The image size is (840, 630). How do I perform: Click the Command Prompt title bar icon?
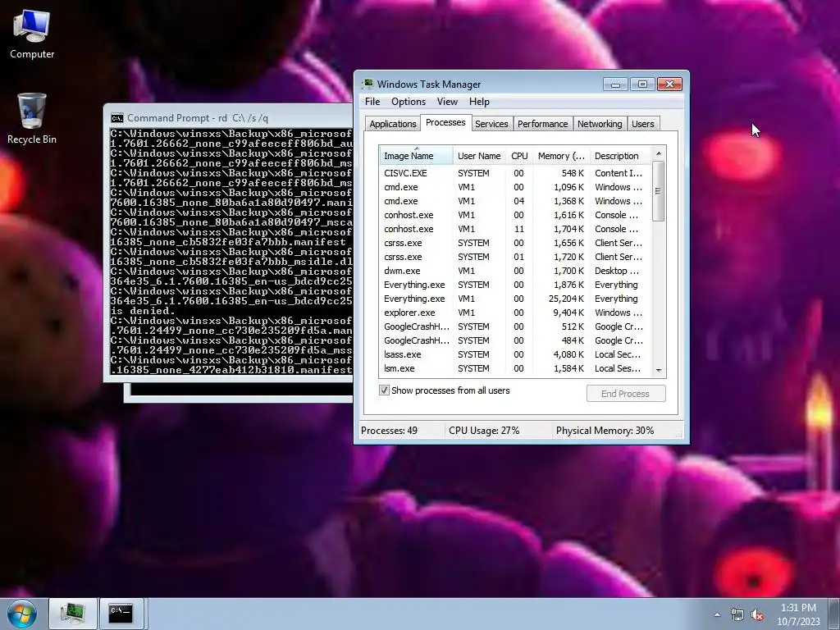(x=116, y=118)
